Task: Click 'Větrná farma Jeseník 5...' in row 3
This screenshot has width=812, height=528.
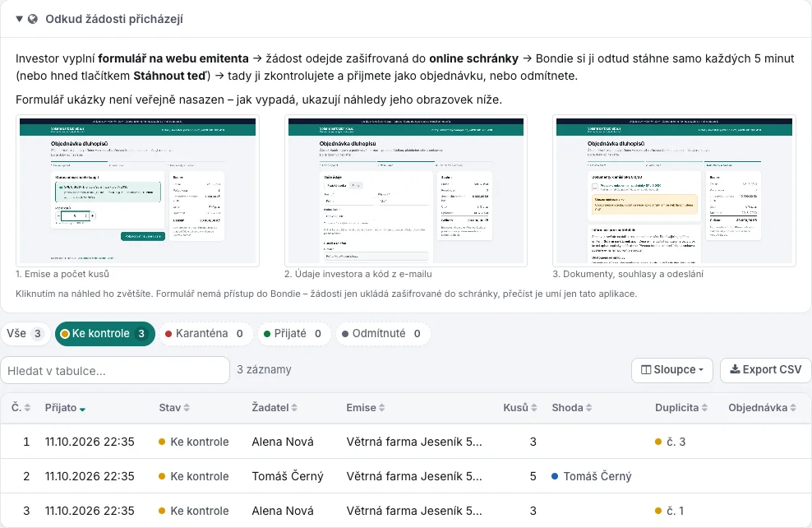Action: pyautogui.click(x=414, y=511)
